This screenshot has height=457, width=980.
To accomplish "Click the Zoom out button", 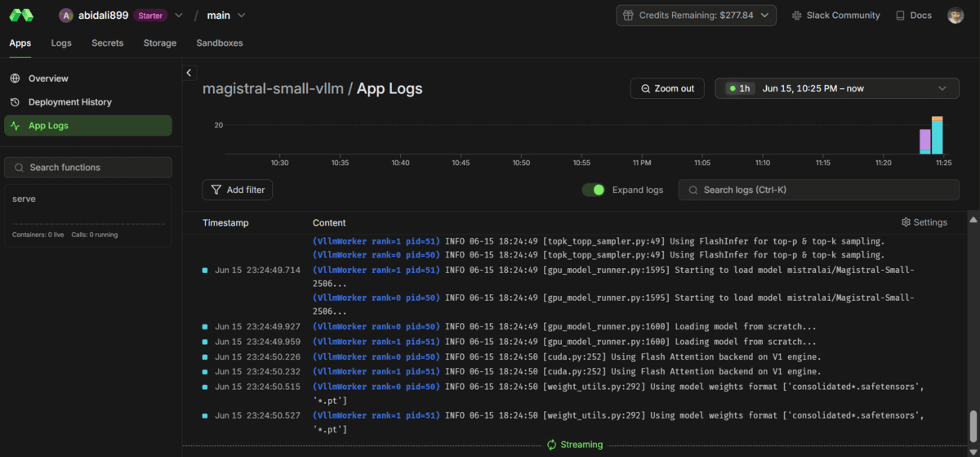I will [x=667, y=88].
